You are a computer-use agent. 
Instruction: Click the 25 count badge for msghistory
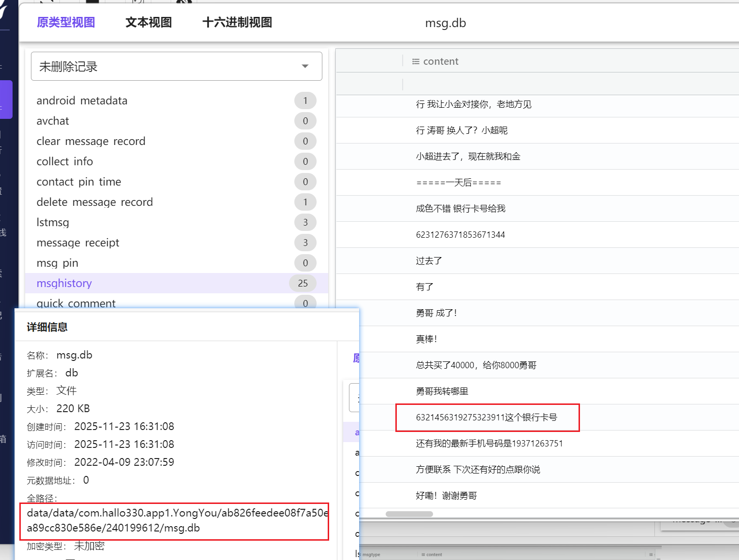coord(303,283)
